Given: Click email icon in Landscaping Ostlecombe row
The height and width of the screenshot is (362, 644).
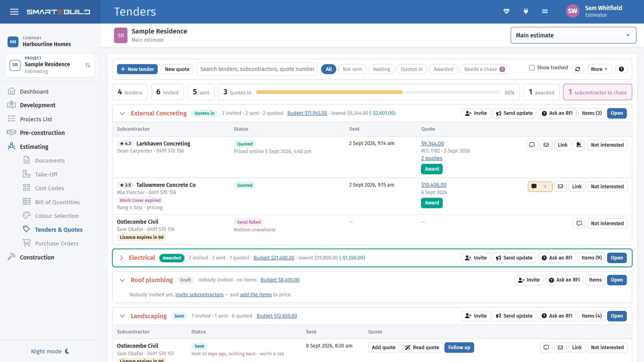Looking at the screenshot, I should [x=560, y=347].
